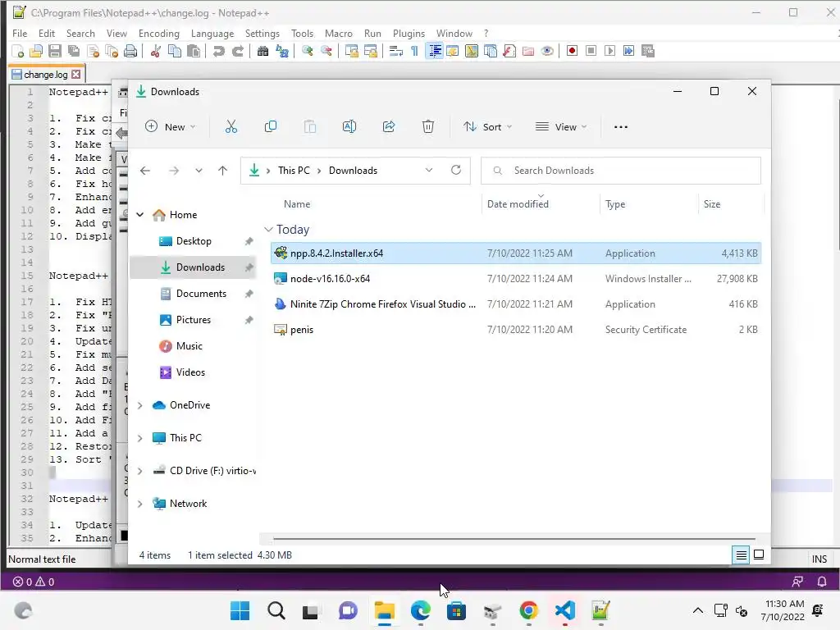The width and height of the screenshot is (840, 630).
Task: Open the Macro menu in Notepad++
Action: point(339,33)
